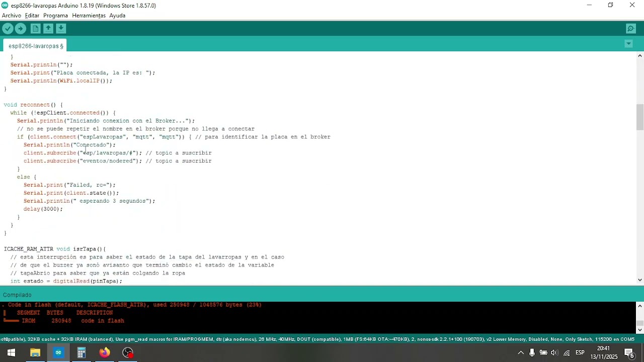Open the Ayuda menu

[x=117, y=16]
